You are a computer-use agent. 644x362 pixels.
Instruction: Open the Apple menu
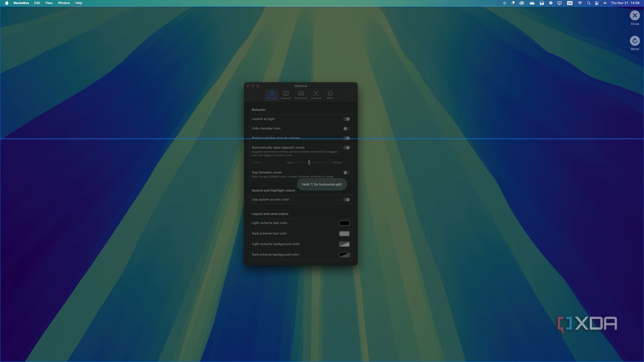point(6,3)
